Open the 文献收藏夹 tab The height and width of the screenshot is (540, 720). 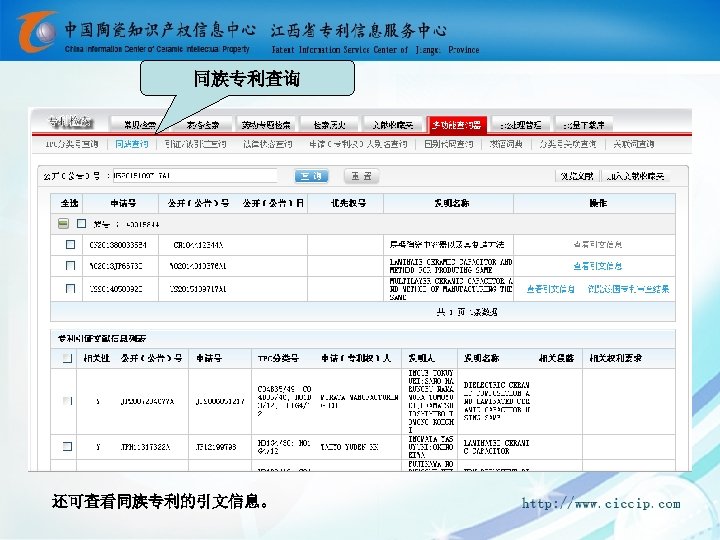point(393,124)
